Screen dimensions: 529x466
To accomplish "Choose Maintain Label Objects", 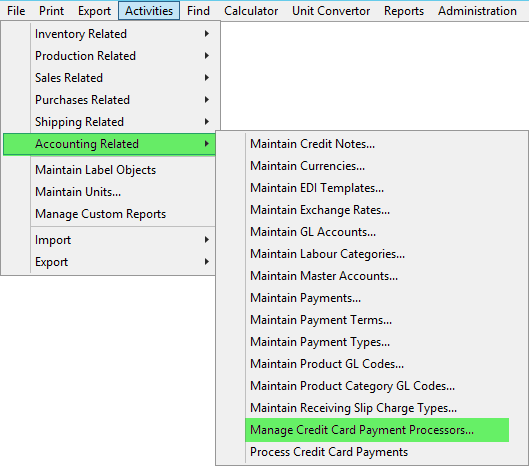I will click(109, 170).
